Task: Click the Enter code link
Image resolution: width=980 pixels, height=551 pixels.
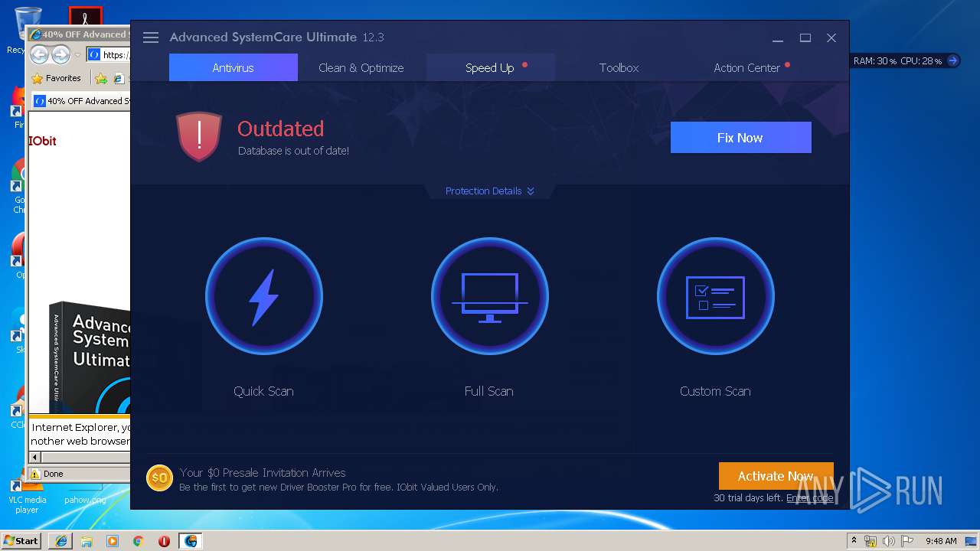Action: coord(810,497)
